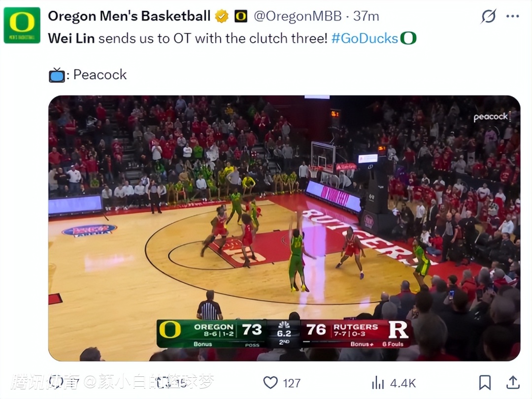
Task: Click the 37m timestamp
Action: (366, 16)
